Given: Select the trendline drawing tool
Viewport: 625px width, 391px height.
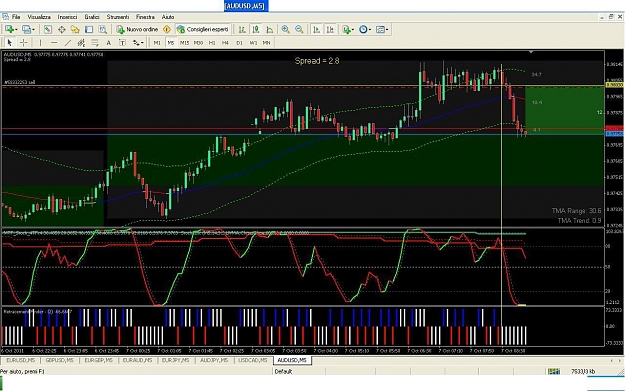Looking at the screenshot, I should point(68,43).
